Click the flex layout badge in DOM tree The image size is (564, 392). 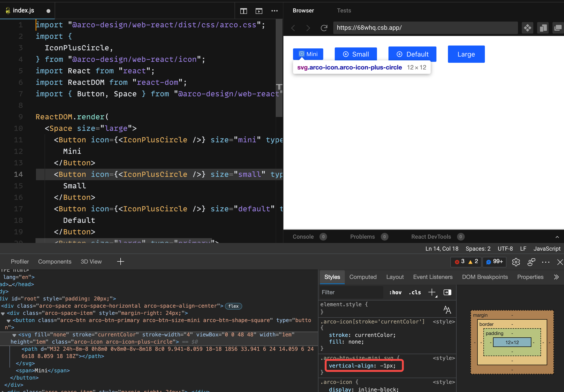233,306
